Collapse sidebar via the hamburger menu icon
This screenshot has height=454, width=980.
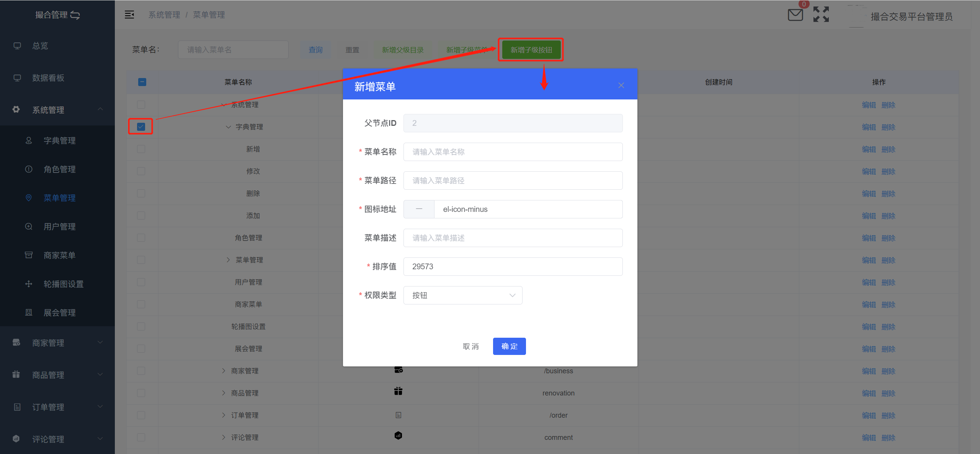tap(129, 15)
